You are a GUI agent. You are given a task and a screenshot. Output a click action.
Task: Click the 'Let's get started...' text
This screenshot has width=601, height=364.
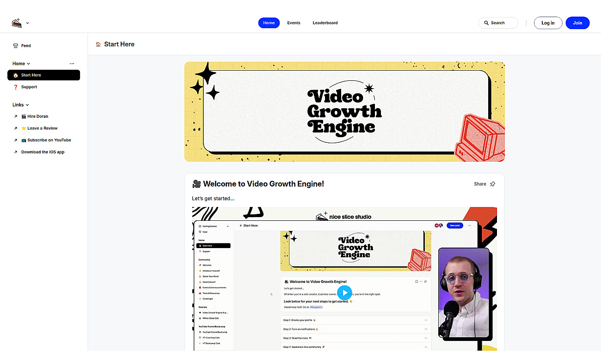[x=213, y=199]
